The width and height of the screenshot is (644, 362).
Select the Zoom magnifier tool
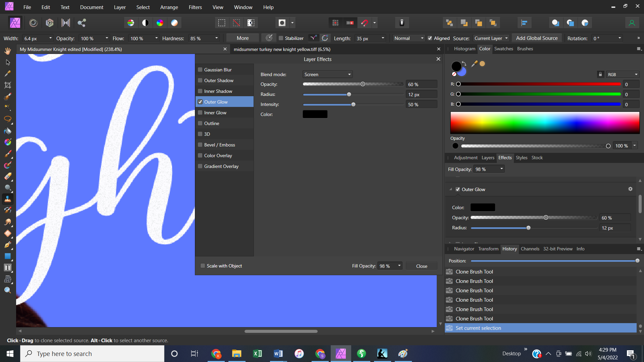click(x=7, y=290)
